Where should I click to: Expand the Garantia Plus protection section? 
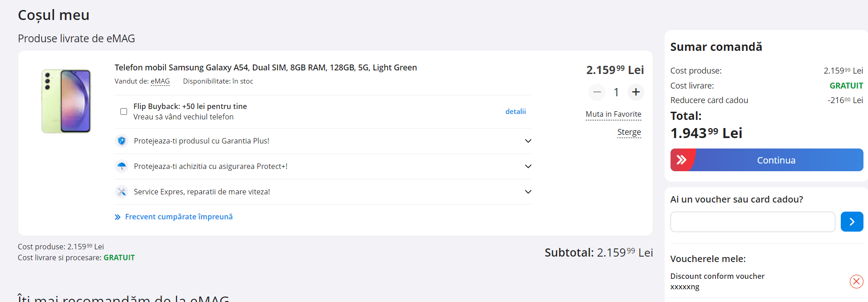coord(528,141)
